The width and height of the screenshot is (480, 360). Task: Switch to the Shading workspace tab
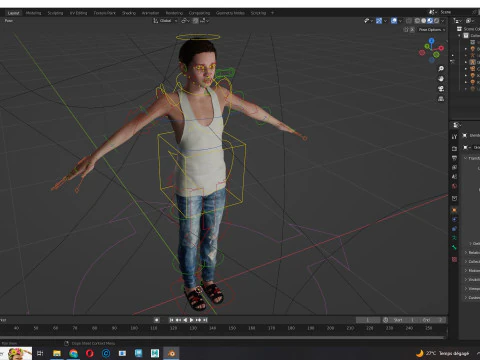click(x=129, y=13)
